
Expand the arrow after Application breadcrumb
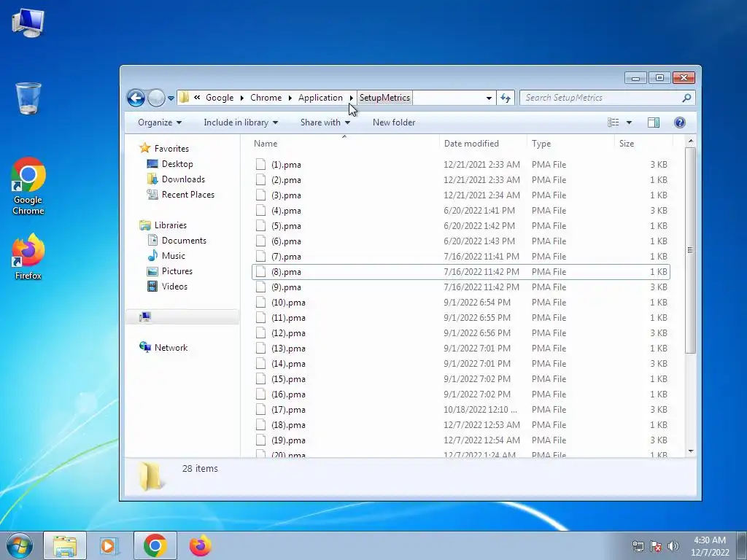[351, 98]
